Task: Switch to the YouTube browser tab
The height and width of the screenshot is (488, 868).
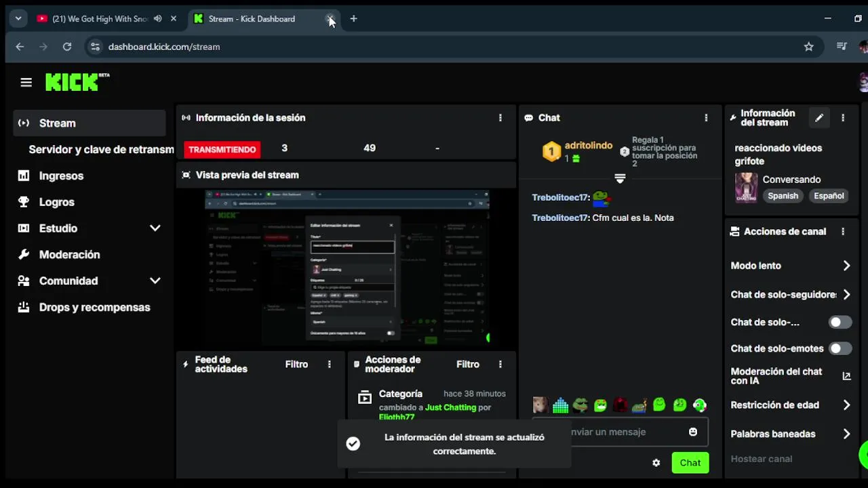Action: [106, 19]
